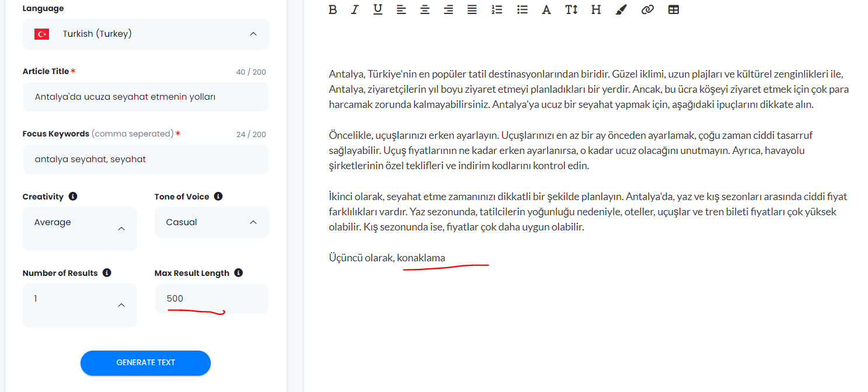Insert a numbered list
This screenshot has width=868, height=392.
pos(497,9)
